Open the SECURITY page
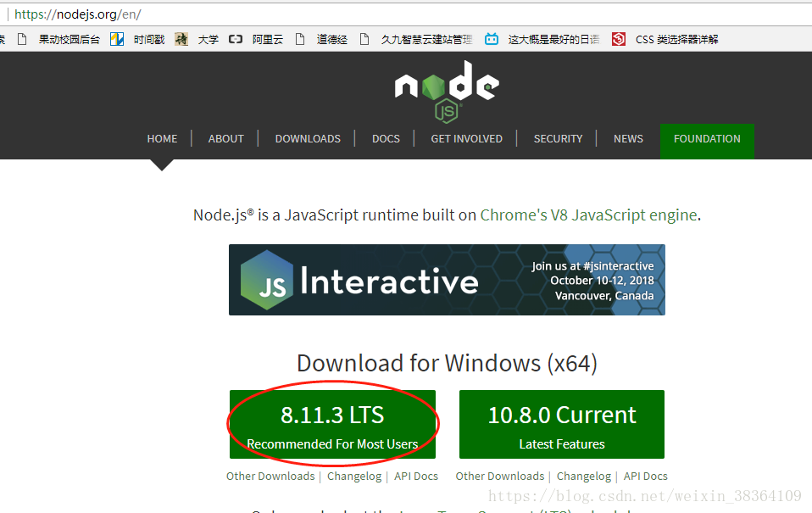Screen dimensions: 812x513 pyautogui.click(x=559, y=139)
